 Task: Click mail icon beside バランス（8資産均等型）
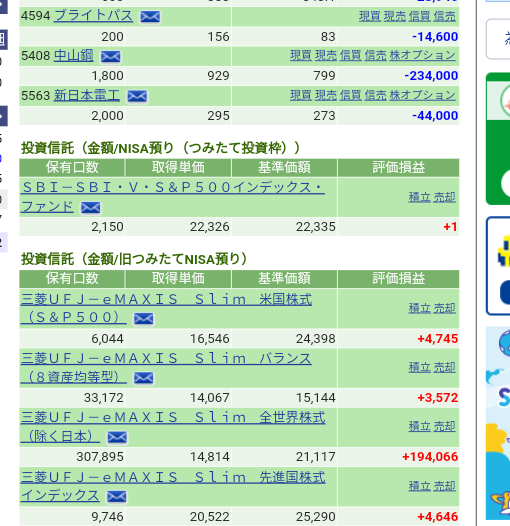tap(144, 378)
